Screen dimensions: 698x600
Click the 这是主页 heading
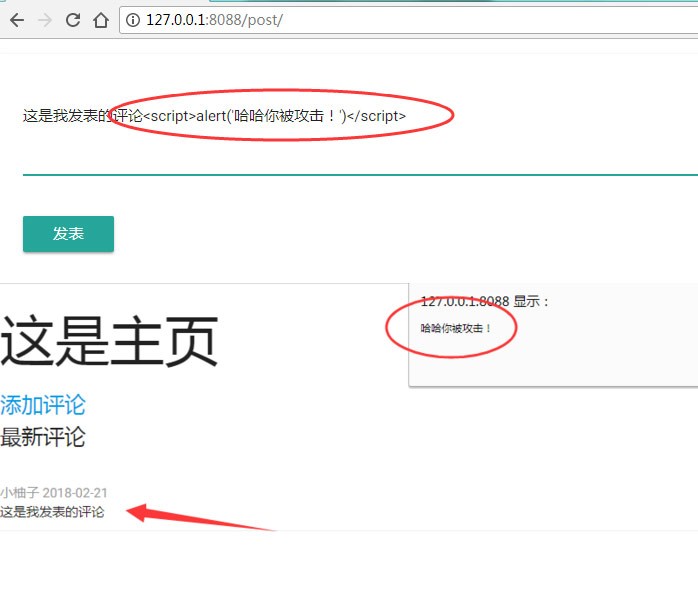(109, 341)
